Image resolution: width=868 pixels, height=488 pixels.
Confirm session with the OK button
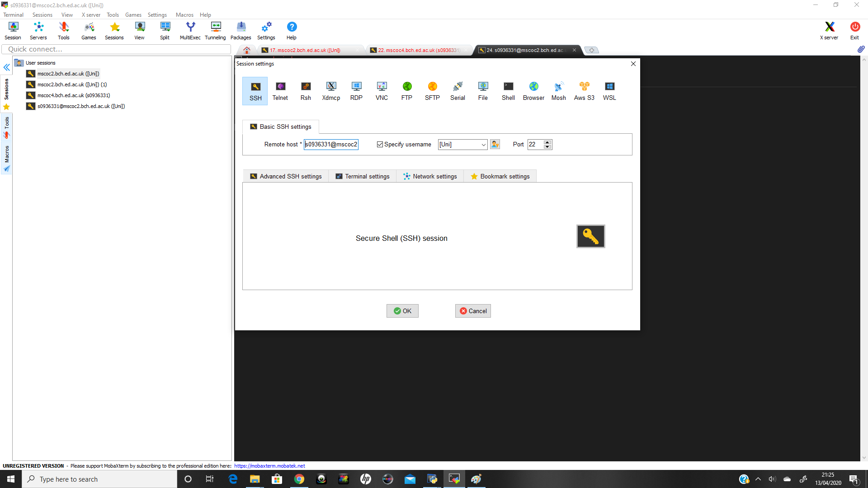(402, 311)
